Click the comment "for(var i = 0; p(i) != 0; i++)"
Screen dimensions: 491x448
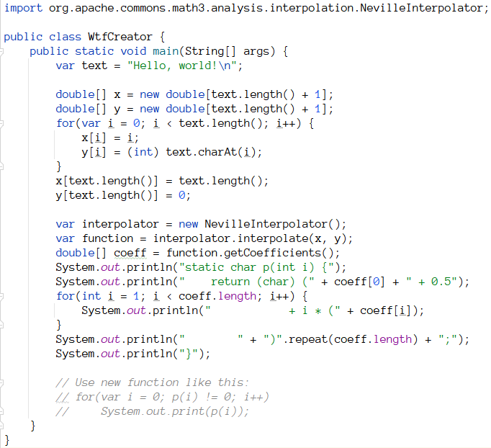pos(172,398)
